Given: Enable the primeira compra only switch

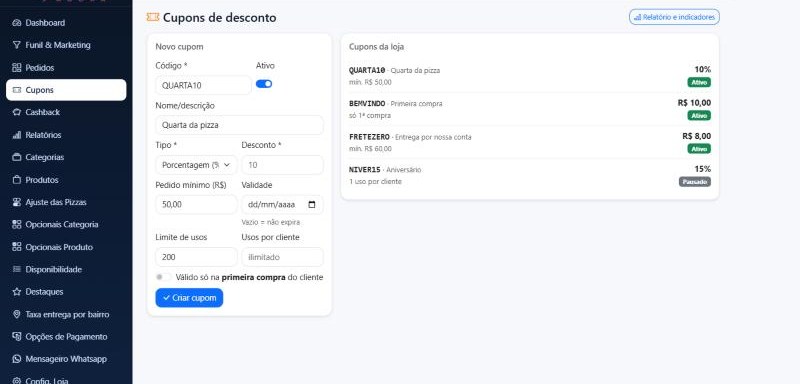Looking at the screenshot, I should point(163,277).
